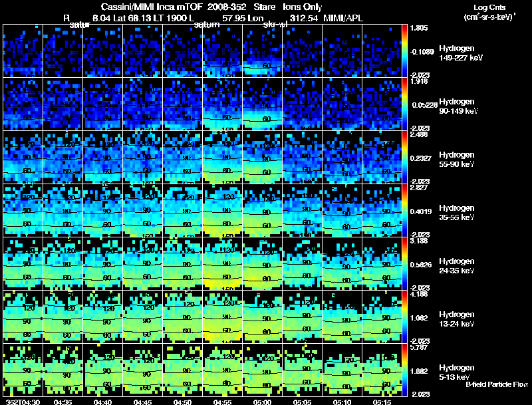Click the '312.54' longitude value
This screenshot has width=532, height=405.
coord(304,19)
